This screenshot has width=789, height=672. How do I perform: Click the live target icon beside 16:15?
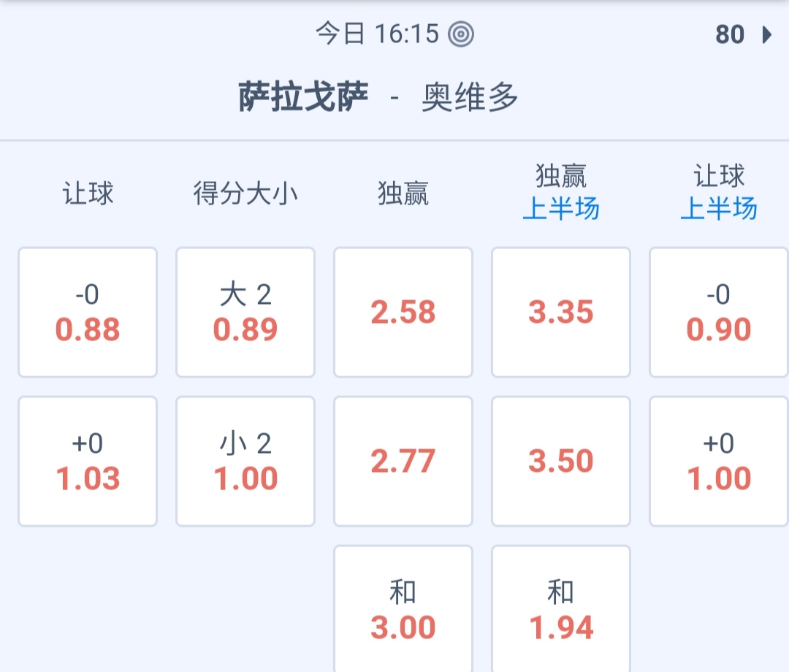(x=461, y=34)
